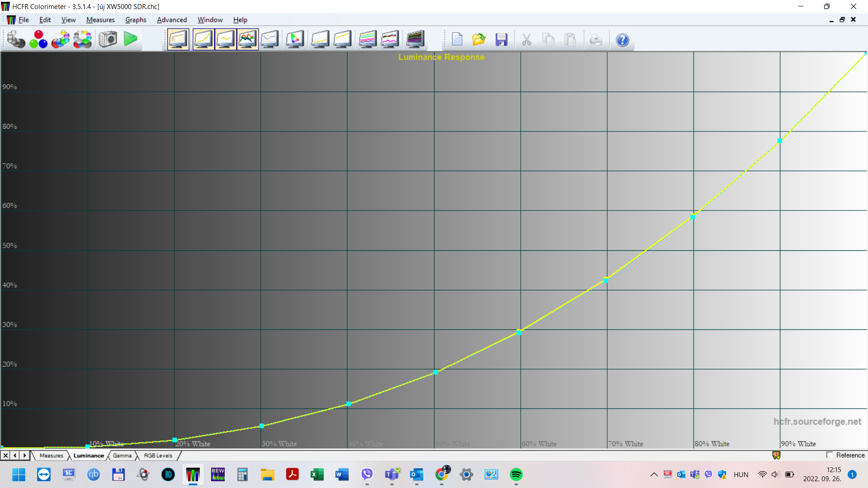The image size is (868, 488).
Task: Open the Advanced menu
Action: click(172, 20)
